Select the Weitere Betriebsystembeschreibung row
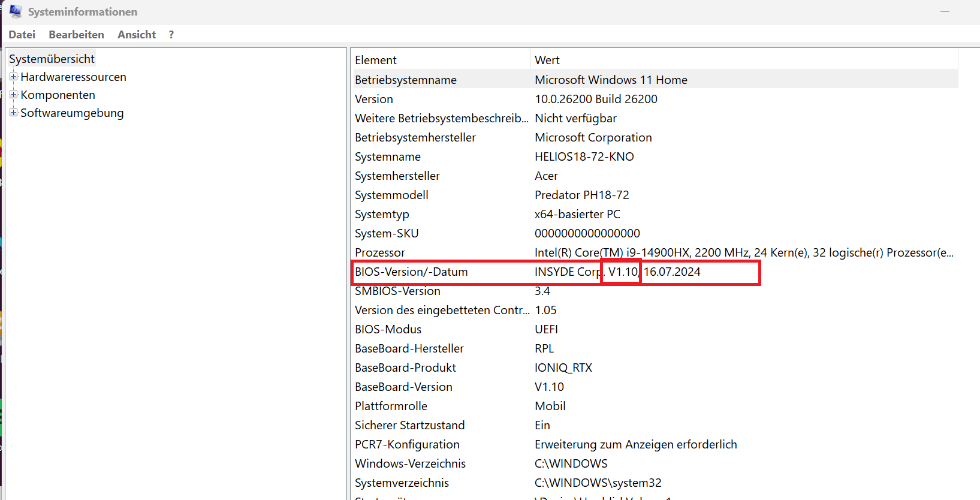Screen dimensions: 980x500 655,118
